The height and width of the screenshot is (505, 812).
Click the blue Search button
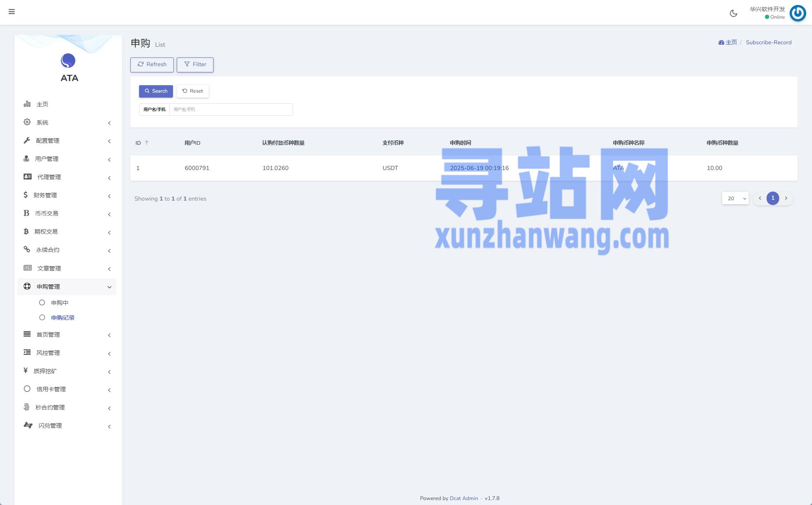point(156,91)
